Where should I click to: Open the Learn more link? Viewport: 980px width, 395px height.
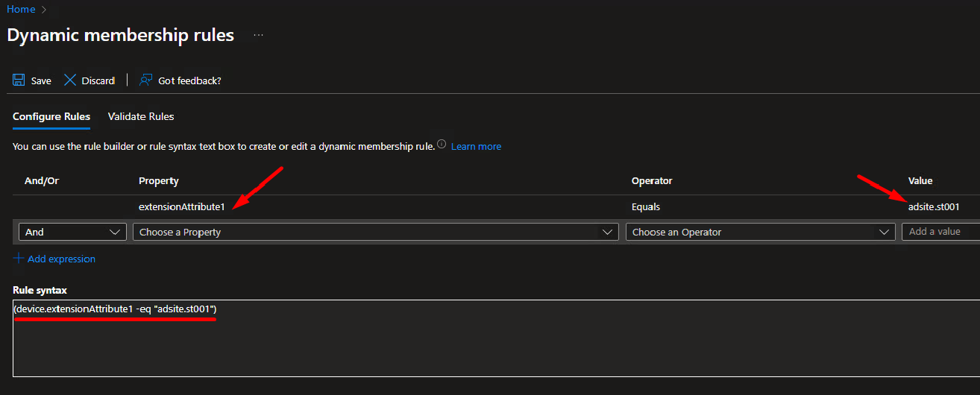[476, 146]
